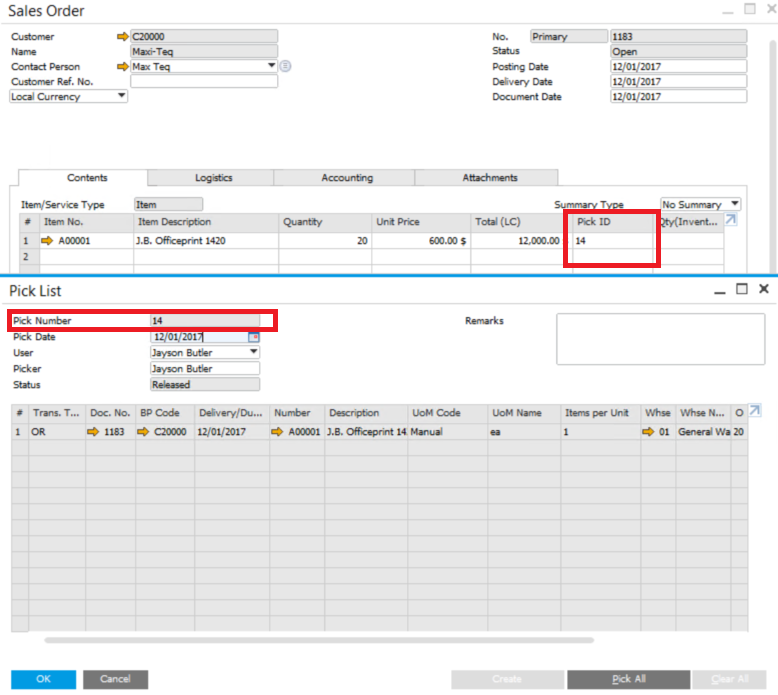Expand the User Jayson Butler dropdown
This screenshot has height=695, width=778.
point(253,352)
